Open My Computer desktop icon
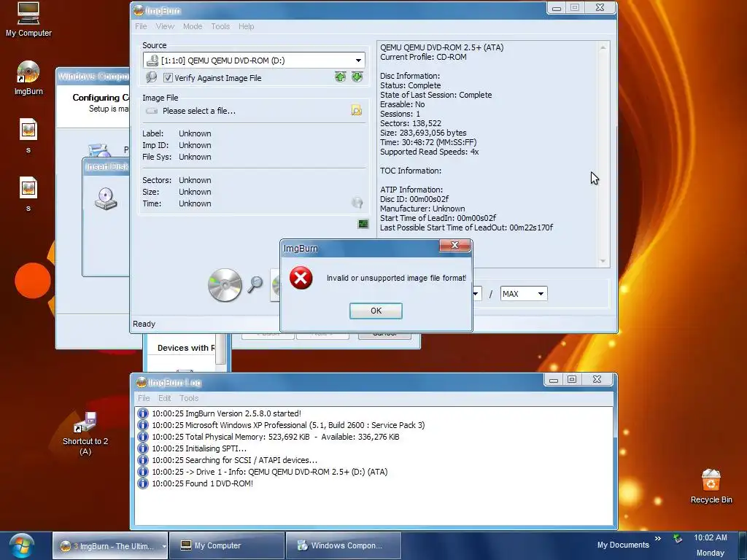The height and width of the screenshot is (560, 747). click(x=28, y=20)
